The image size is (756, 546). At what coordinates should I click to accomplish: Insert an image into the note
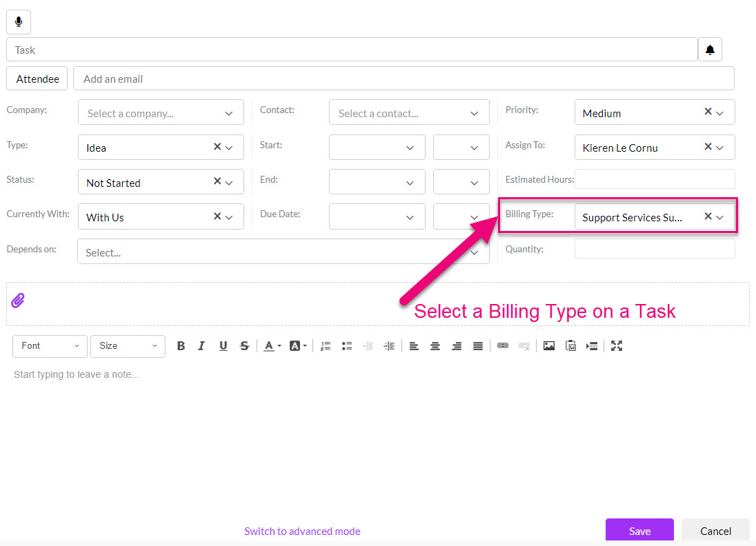tap(549, 346)
